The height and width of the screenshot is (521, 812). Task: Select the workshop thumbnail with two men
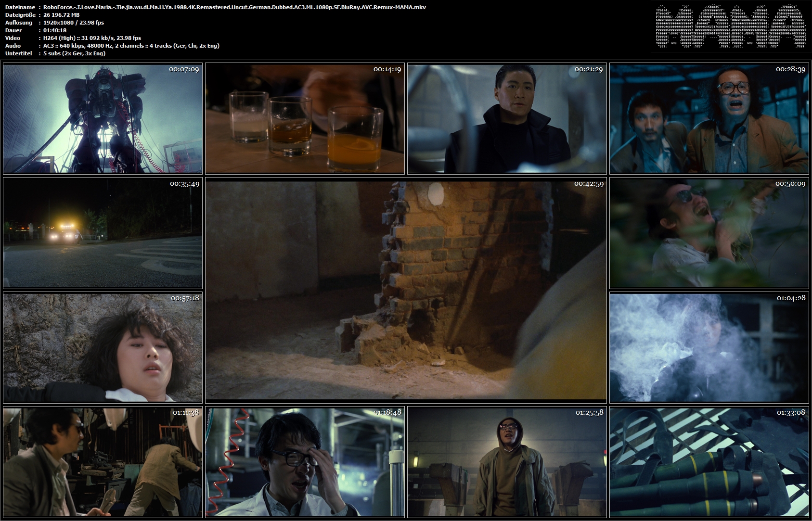pyautogui.click(x=103, y=462)
